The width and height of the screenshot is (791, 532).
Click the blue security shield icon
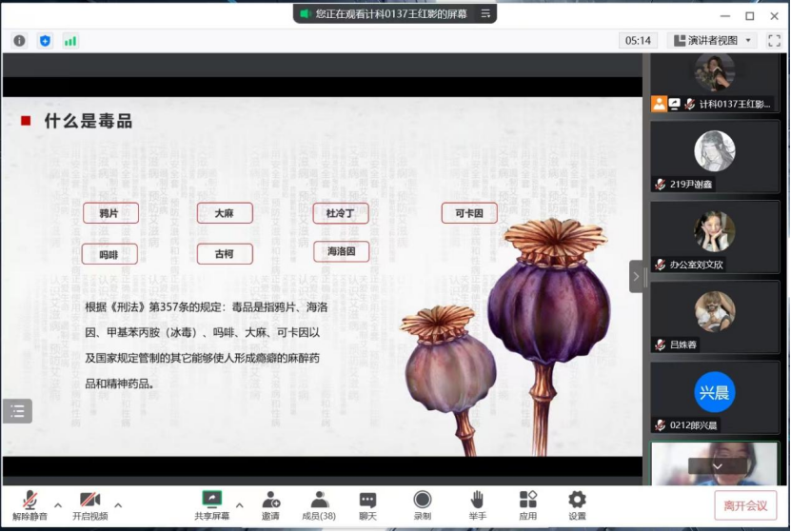[45, 41]
